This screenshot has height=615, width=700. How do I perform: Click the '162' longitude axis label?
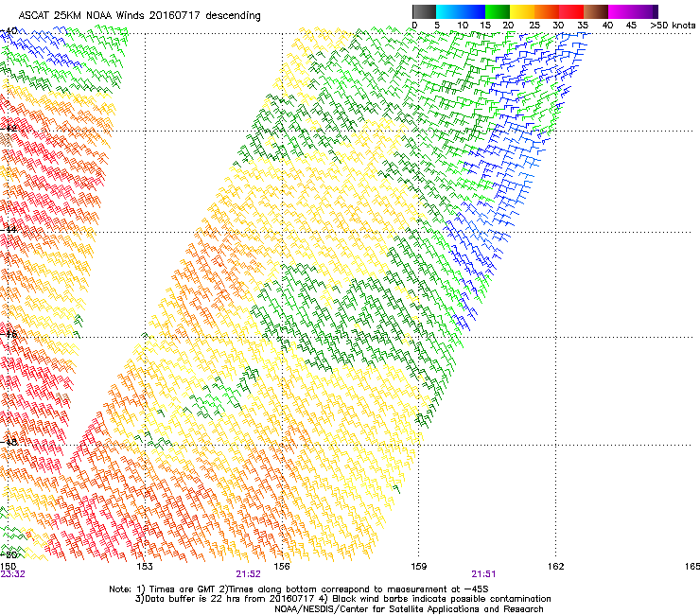[x=555, y=567]
